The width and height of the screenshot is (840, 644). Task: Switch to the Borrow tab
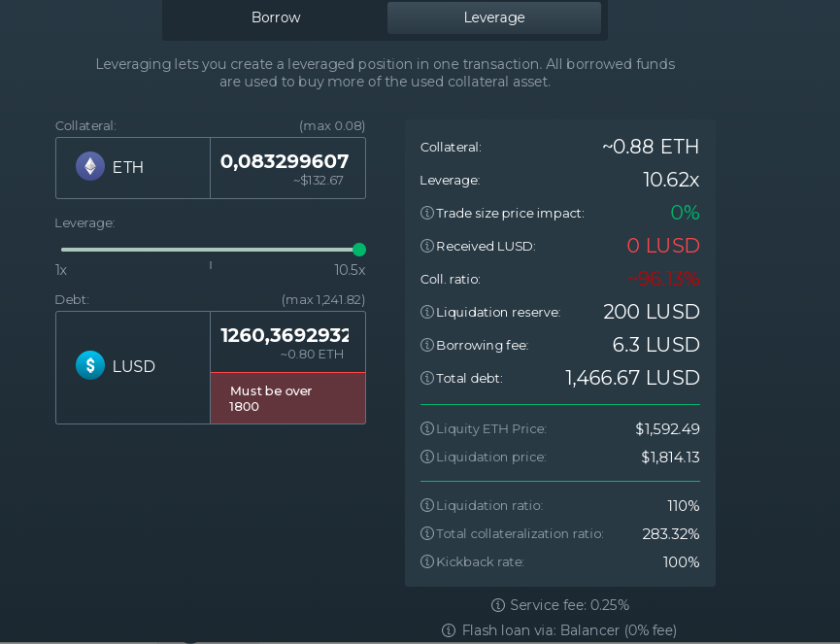(276, 17)
